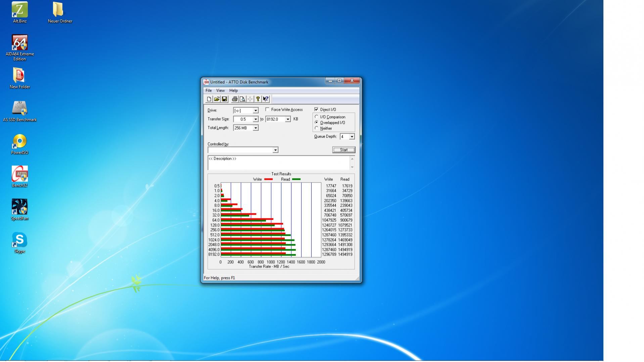Viewport: 644px width, 362px height.
Task: Click the window resize grip in status bar
Action: pyautogui.click(x=357, y=278)
